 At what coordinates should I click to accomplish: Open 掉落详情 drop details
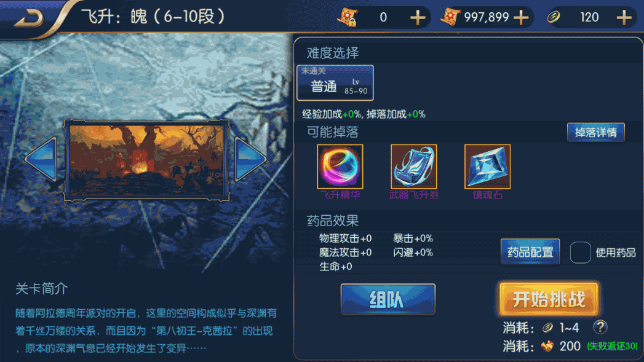pos(596,132)
